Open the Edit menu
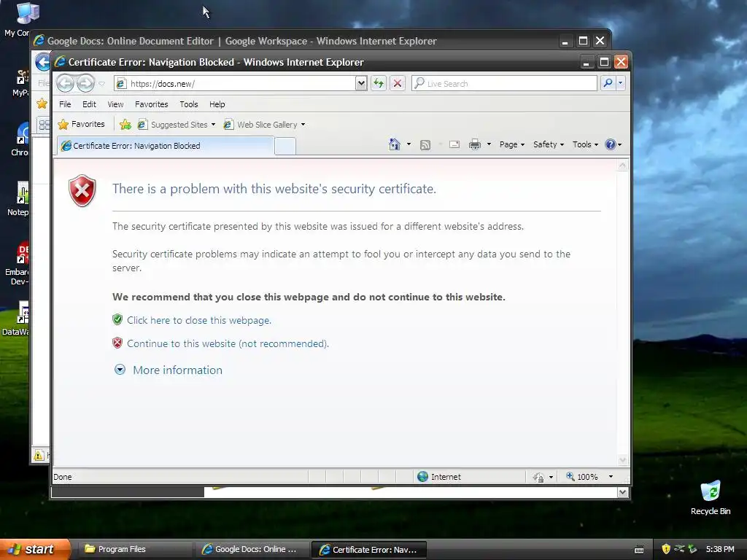Image resolution: width=747 pixels, height=560 pixels. click(89, 104)
